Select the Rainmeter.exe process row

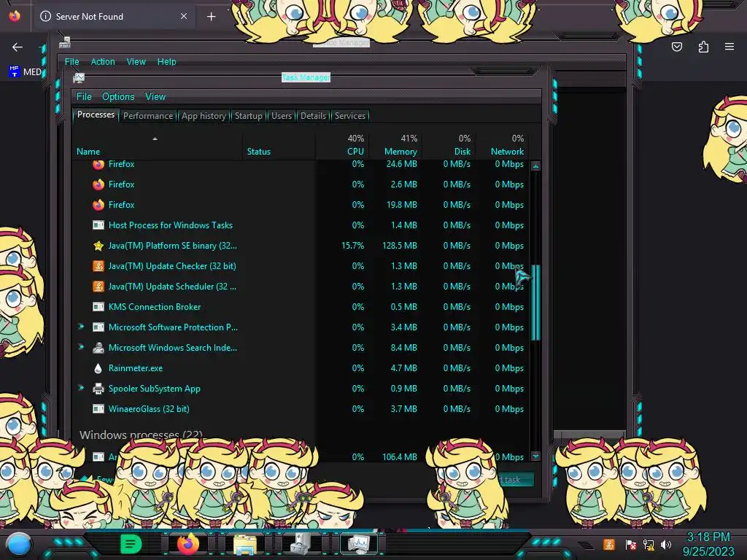click(301, 368)
